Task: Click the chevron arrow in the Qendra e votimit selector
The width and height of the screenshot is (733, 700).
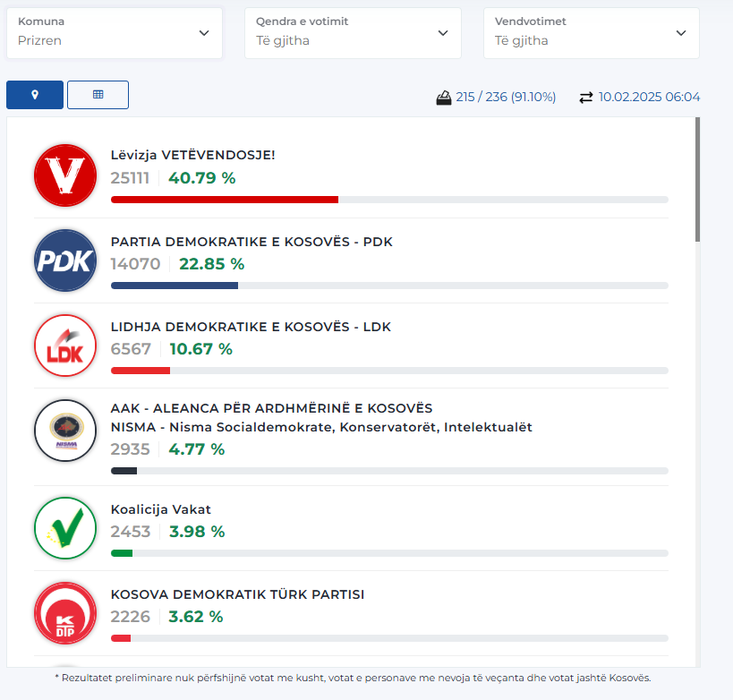Action: [443, 33]
